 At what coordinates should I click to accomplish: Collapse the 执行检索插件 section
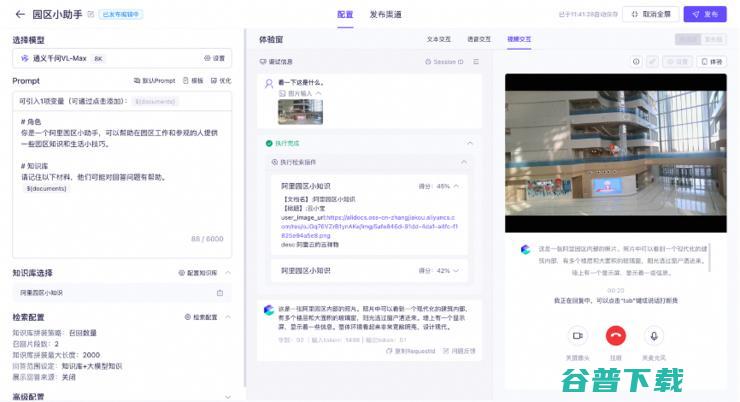464,162
